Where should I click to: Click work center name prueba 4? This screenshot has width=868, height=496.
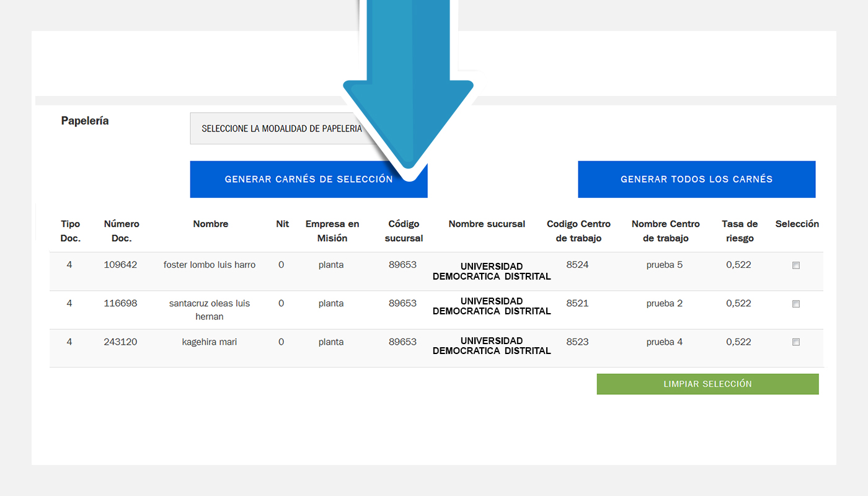tap(665, 342)
